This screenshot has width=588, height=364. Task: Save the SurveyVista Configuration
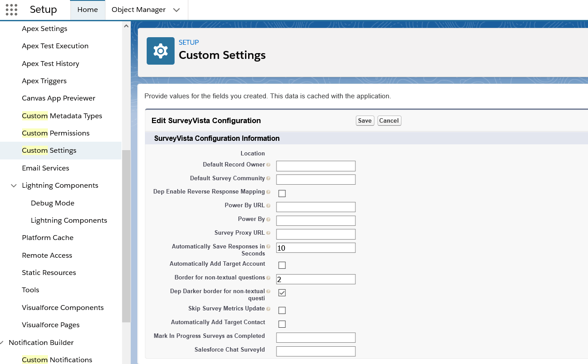[364, 120]
